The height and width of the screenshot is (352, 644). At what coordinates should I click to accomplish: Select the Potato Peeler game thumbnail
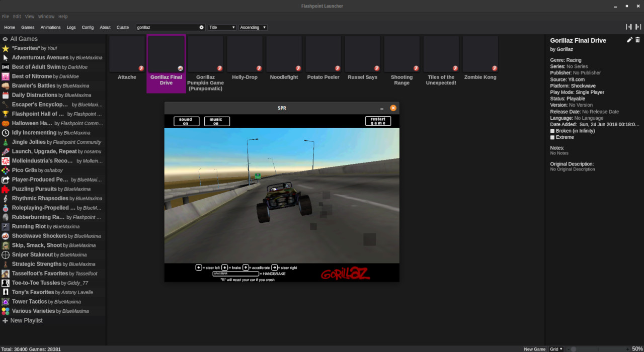click(323, 54)
